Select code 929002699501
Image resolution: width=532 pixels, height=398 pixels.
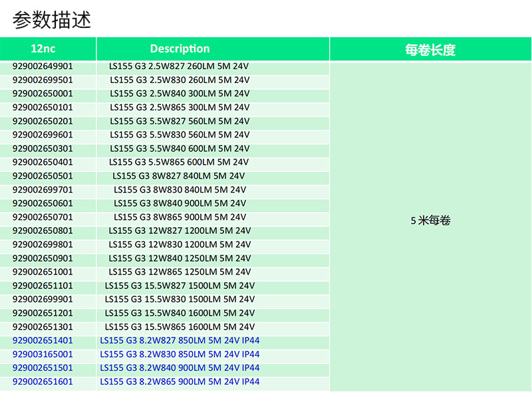pyautogui.click(x=43, y=80)
